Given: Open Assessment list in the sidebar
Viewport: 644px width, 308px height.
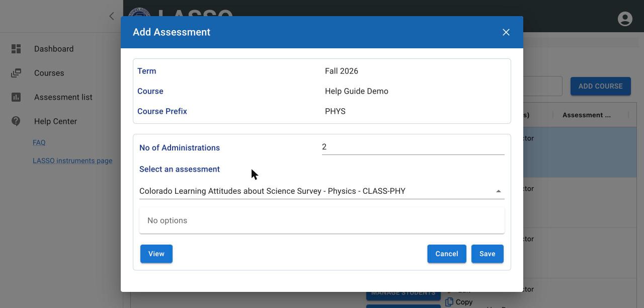Looking at the screenshot, I should 63,97.
